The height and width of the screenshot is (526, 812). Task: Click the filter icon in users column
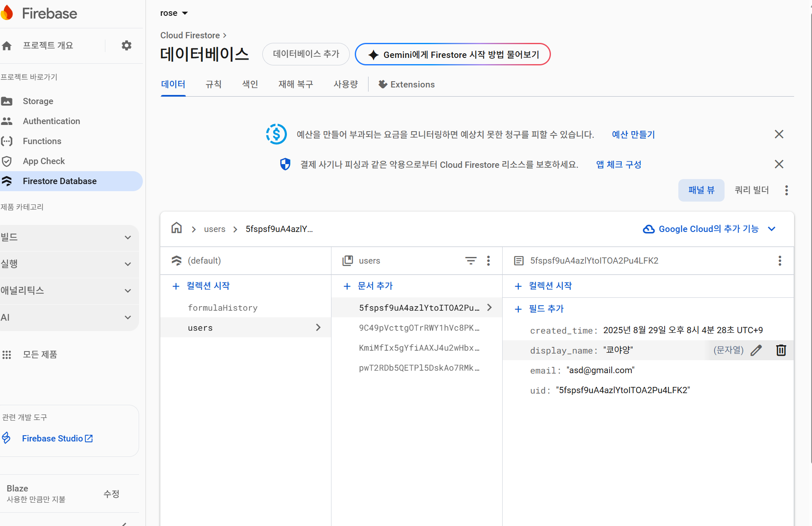tap(471, 261)
